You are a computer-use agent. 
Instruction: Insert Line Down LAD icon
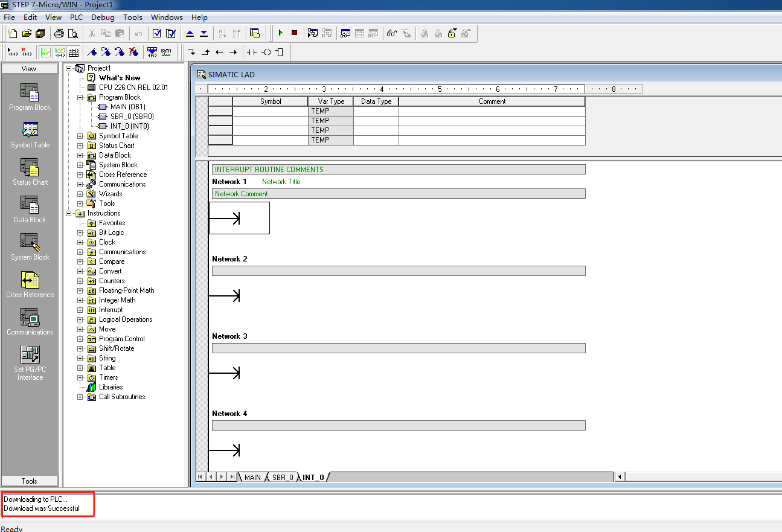pyautogui.click(x=192, y=52)
